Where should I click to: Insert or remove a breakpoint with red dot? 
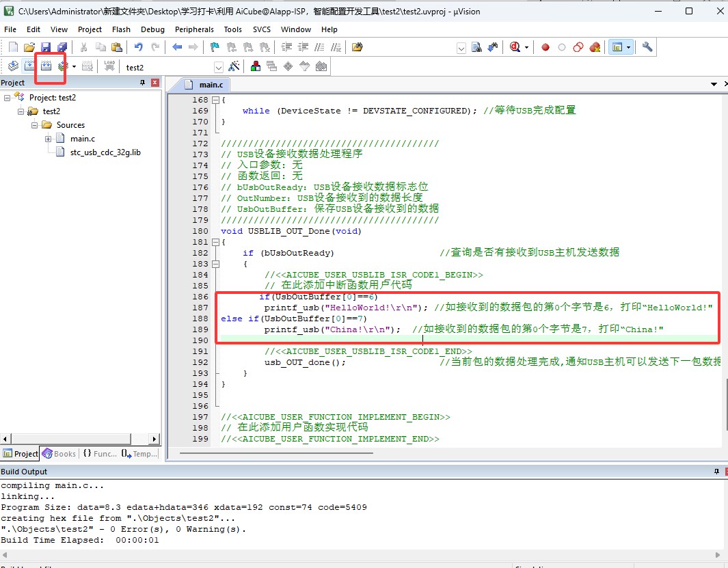pyautogui.click(x=545, y=47)
